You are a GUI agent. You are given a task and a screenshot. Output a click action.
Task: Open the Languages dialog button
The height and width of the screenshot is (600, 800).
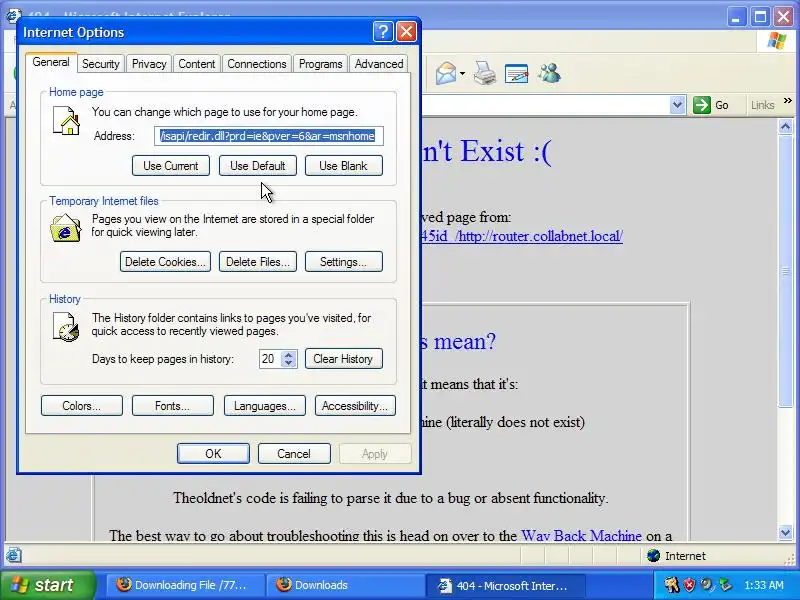[265, 406]
